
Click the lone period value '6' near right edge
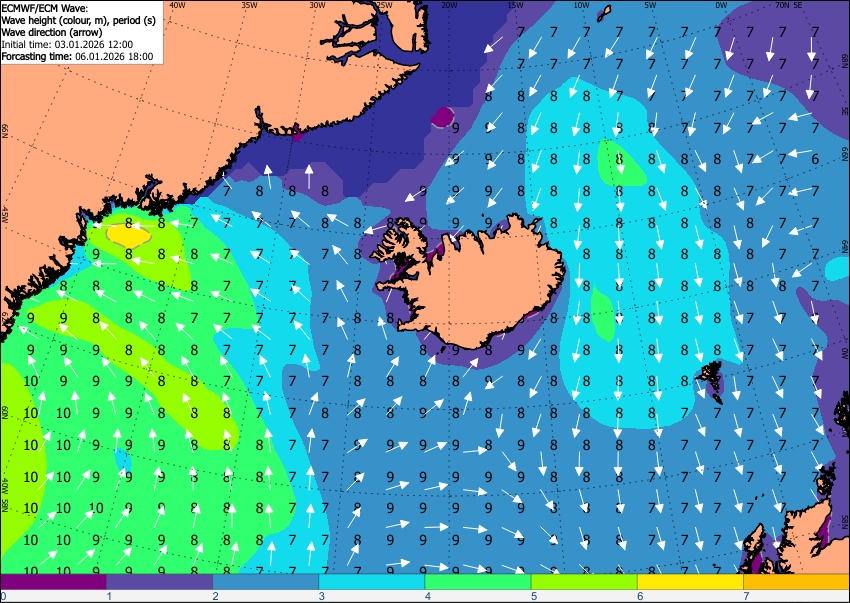point(815,159)
